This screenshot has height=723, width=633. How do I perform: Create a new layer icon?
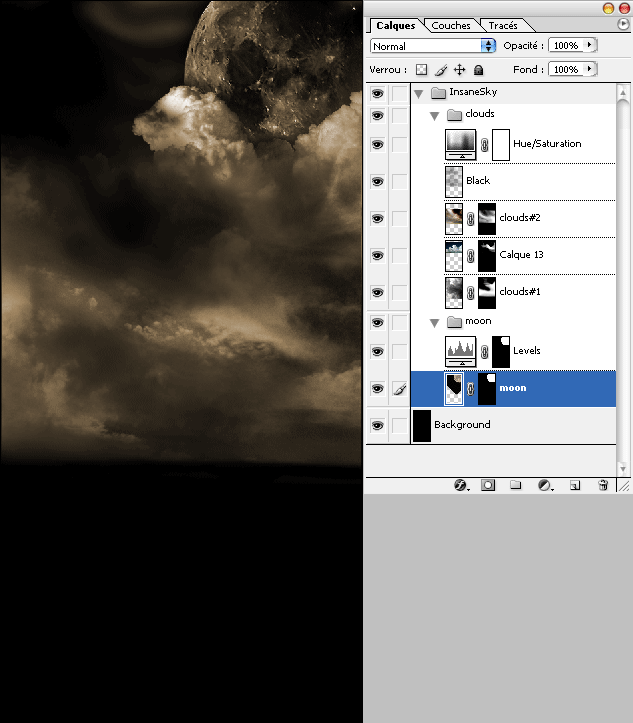[x=574, y=485]
